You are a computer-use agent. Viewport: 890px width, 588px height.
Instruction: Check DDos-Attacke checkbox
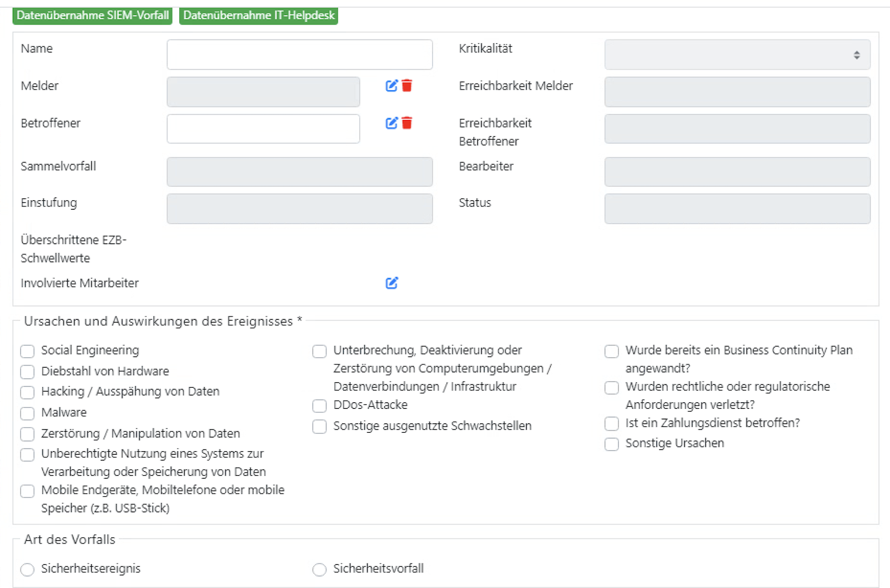point(319,406)
